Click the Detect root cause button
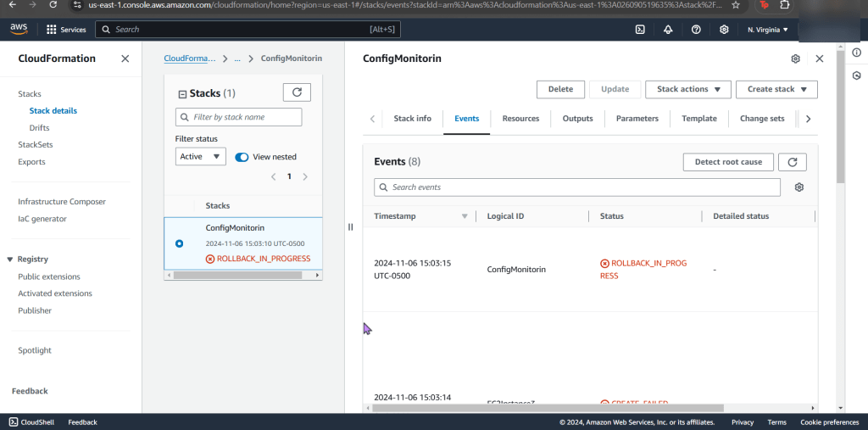The height and width of the screenshot is (430, 868). pos(728,162)
